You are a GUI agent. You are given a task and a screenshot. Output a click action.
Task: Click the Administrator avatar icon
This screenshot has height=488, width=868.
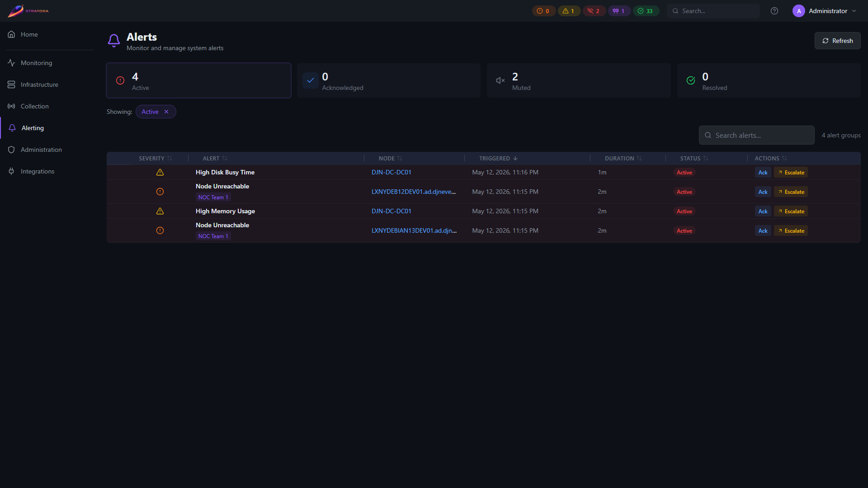point(799,11)
